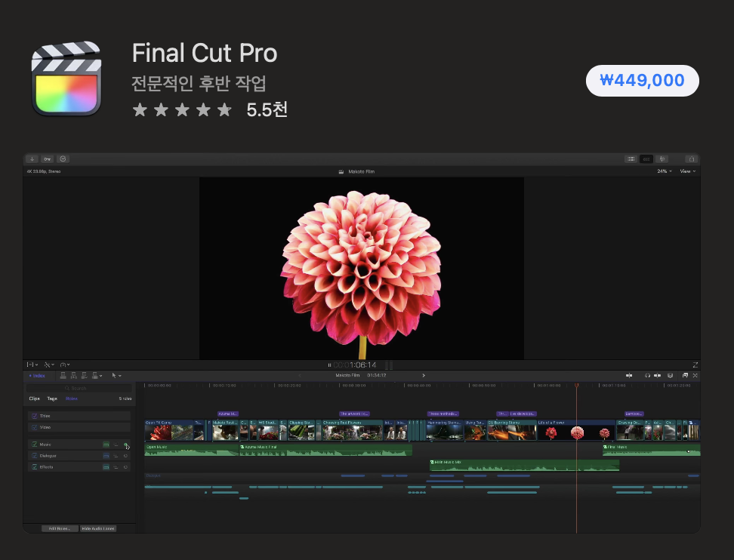Click the five-star rating row
This screenshot has height=560, width=734.
click(182, 110)
